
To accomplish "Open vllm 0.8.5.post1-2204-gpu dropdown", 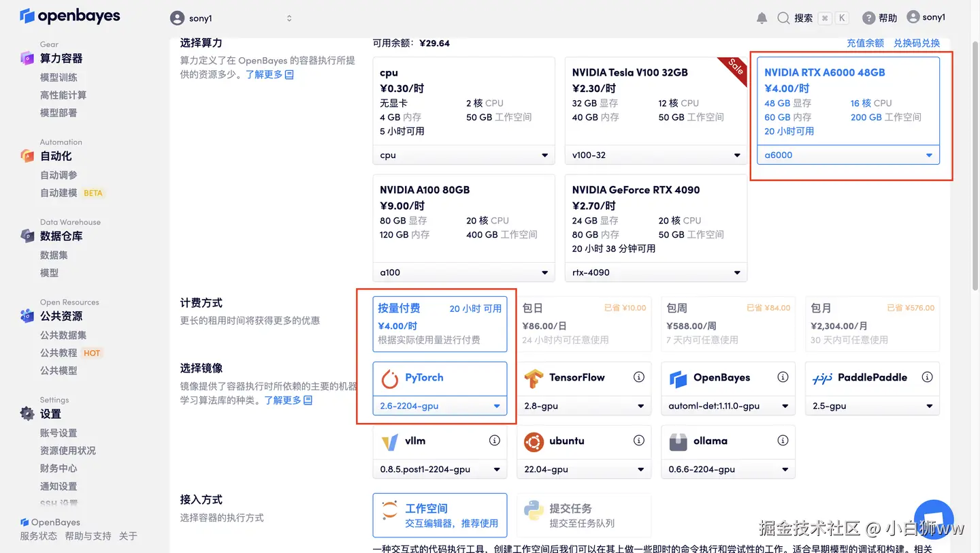I will click(440, 469).
